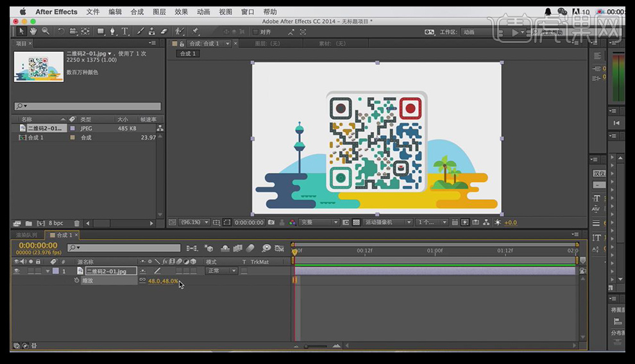
Task: Switch to the 渲染队列 tab
Action: 26,235
